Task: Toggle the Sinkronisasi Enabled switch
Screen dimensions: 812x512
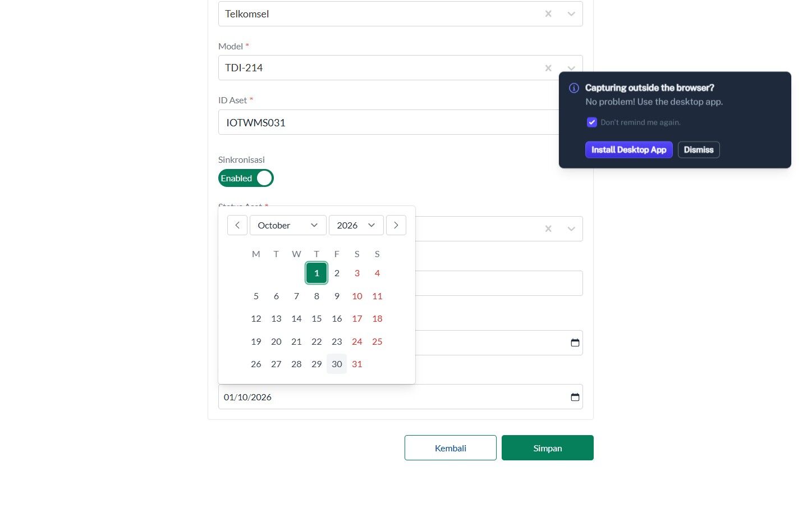Action: tap(246, 178)
